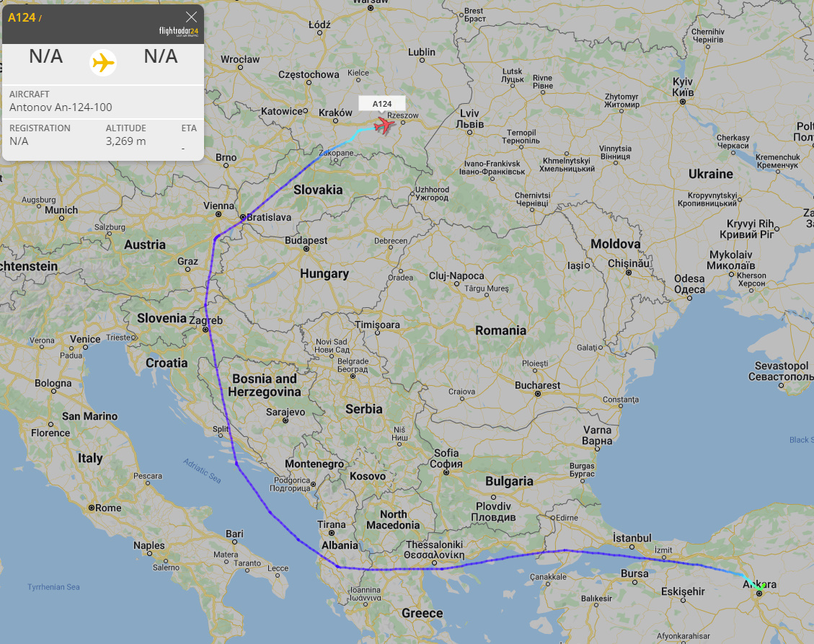The width and height of the screenshot is (814, 644).
Task: Select the Antonov An-124-100 aircraft text
Action: (61, 107)
